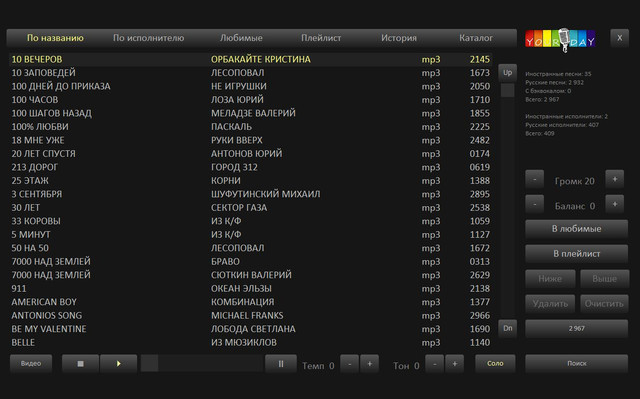
Task: Click song number 2895
Action: (x=480, y=194)
